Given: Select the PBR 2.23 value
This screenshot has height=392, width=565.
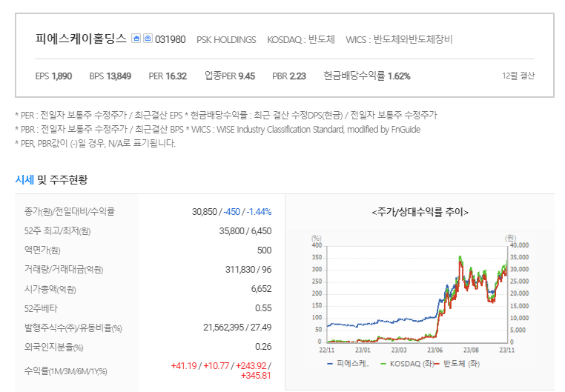Looking at the screenshot, I should [289, 76].
